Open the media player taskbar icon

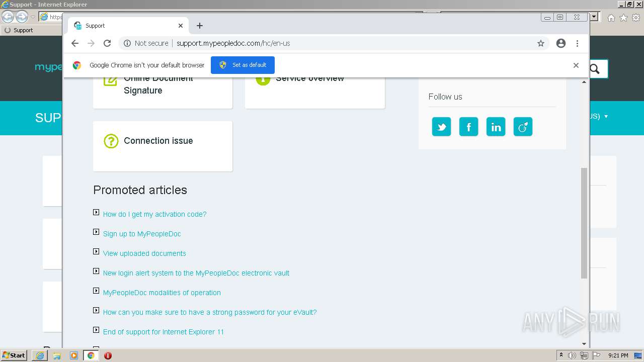74,355
